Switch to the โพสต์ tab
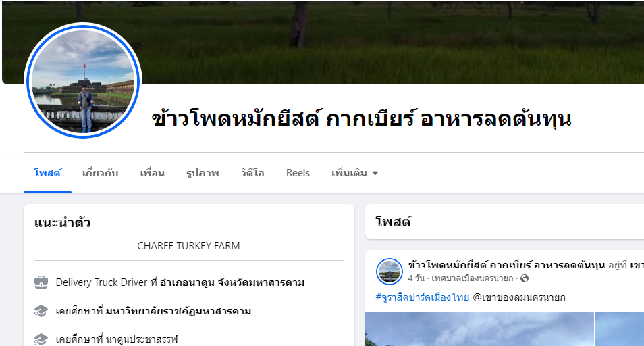Image resolution: width=644 pixels, height=346 pixels. coord(47,173)
